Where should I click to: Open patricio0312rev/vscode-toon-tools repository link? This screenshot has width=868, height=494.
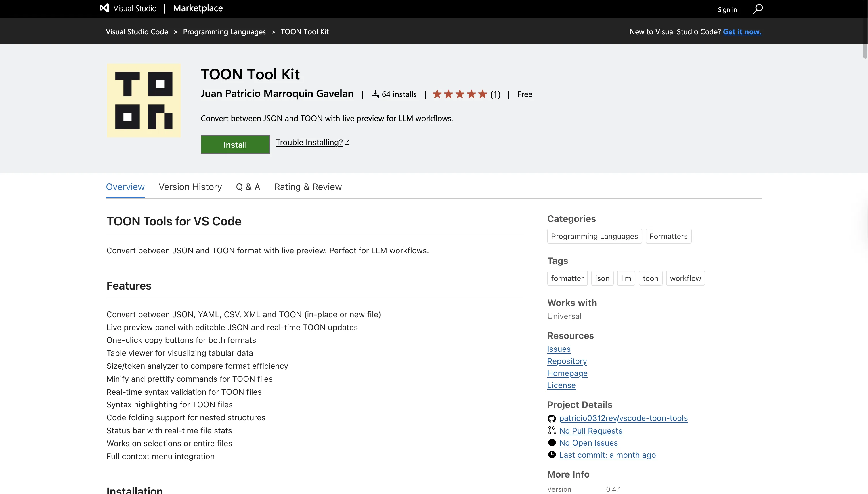click(x=623, y=418)
